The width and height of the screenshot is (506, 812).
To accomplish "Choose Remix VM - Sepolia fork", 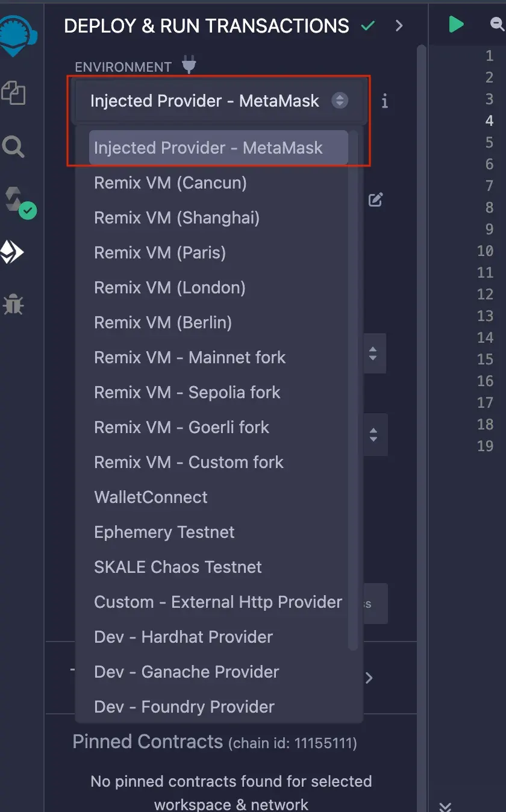I will [x=219, y=392].
